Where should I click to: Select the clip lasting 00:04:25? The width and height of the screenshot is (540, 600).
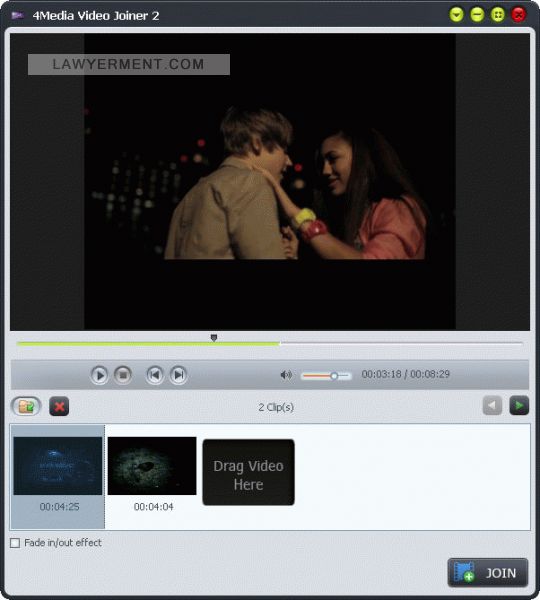pyautogui.click(x=58, y=476)
